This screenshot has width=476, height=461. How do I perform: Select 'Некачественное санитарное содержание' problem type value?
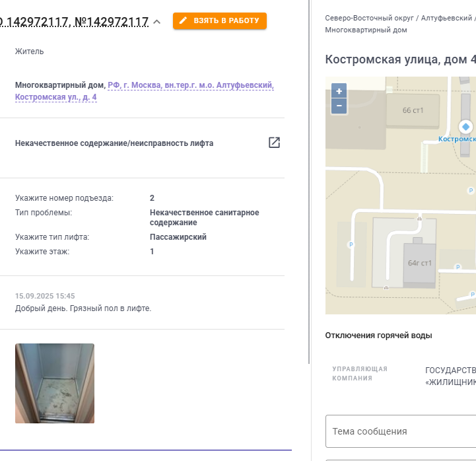pos(204,217)
